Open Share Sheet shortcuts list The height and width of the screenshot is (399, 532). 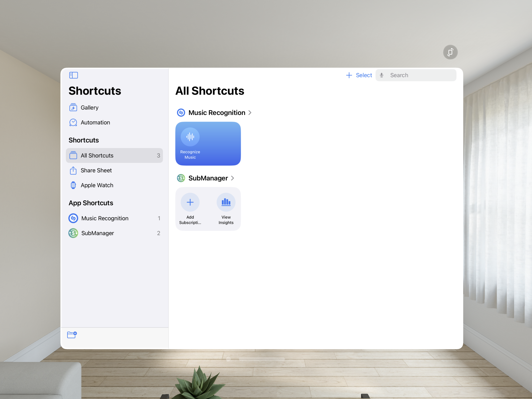click(114, 170)
